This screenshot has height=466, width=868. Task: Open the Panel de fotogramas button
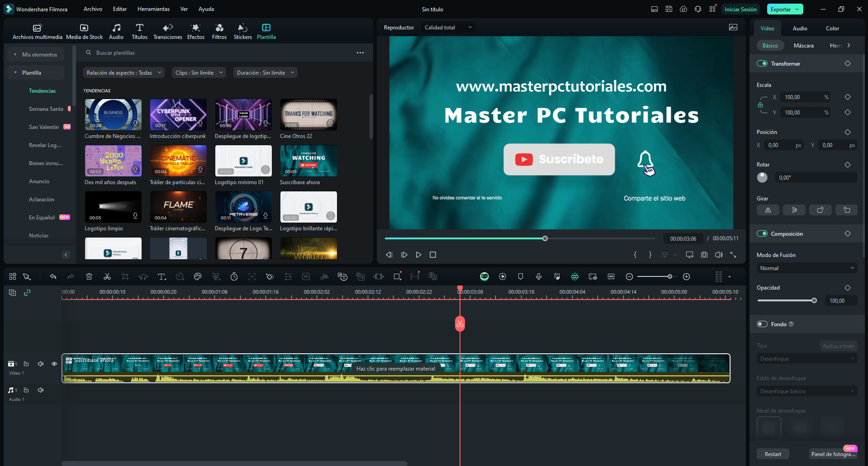pos(833,454)
